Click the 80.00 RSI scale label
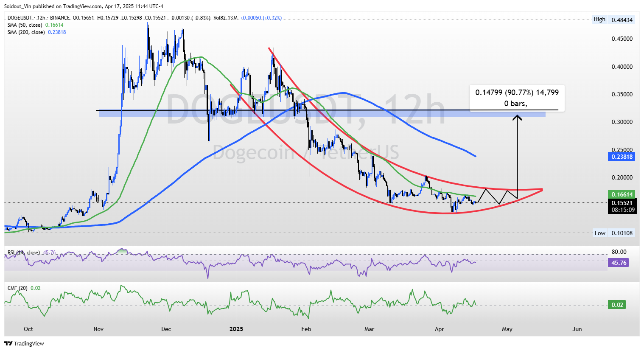 (x=619, y=252)
